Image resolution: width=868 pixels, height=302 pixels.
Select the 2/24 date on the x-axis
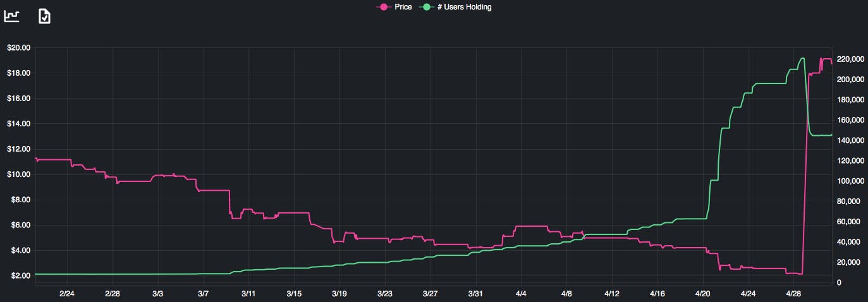pos(66,294)
